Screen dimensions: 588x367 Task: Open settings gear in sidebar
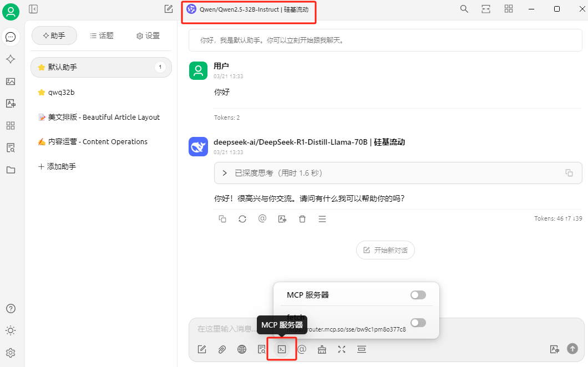click(11, 353)
